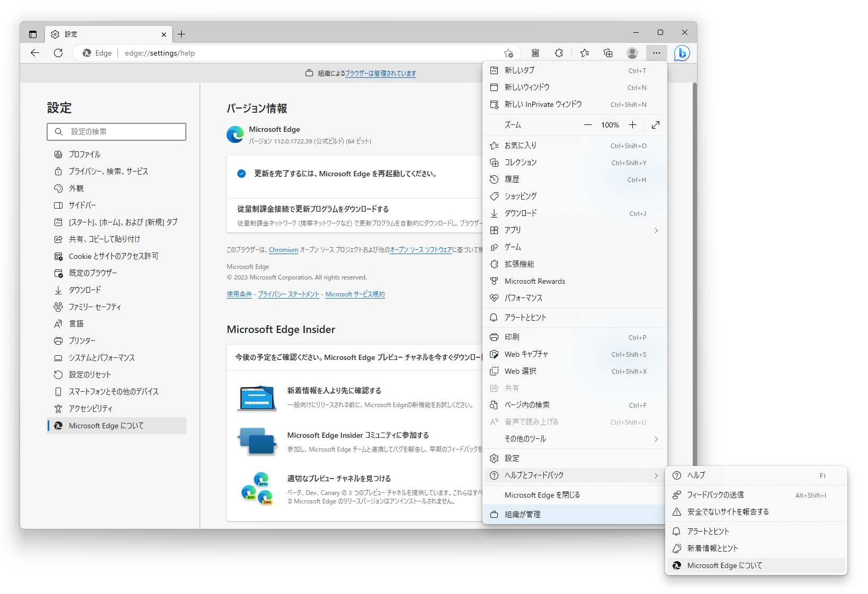The width and height of the screenshot is (868, 594).
Task: Enter full screen via zoom arrows icon
Action: pyautogui.click(x=655, y=125)
